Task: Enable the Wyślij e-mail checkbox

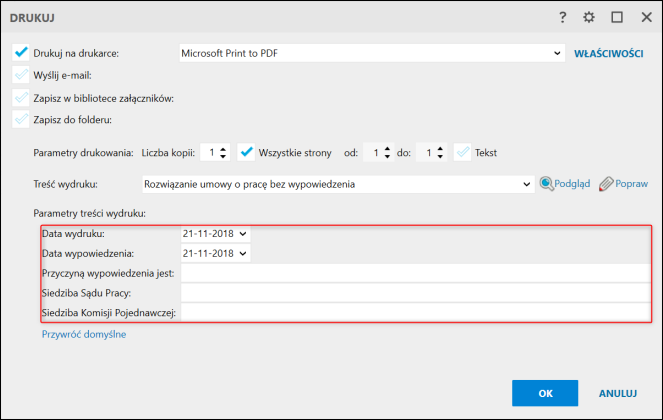Action: point(21,74)
